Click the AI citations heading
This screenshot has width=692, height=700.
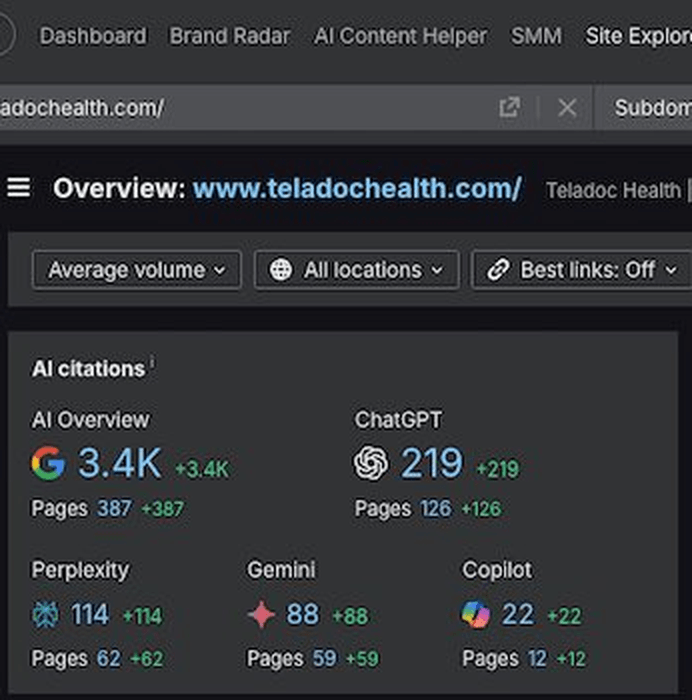click(x=88, y=369)
